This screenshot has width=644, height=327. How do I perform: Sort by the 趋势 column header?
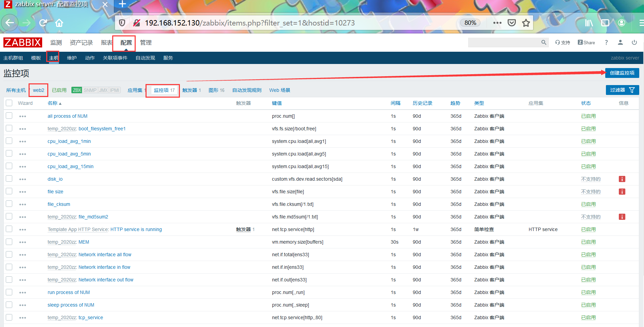click(x=455, y=103)
